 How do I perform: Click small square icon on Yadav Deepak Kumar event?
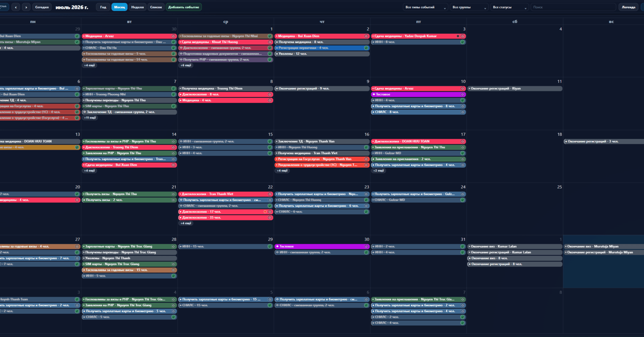click(458, 36)
